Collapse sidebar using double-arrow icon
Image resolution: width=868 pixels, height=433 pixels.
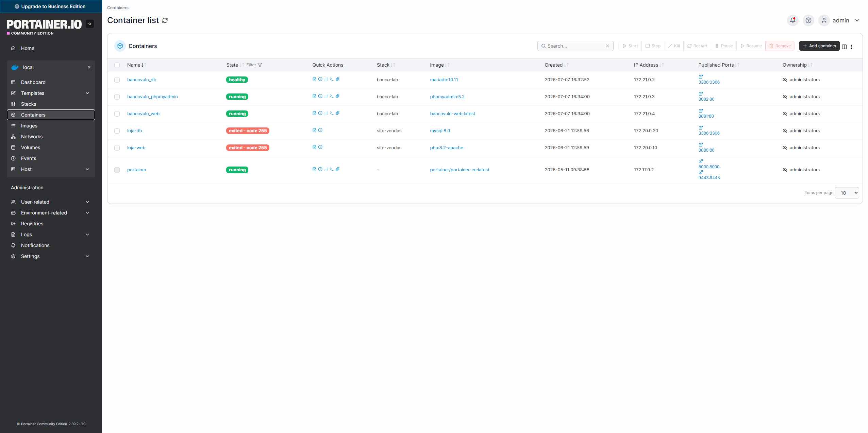click(x=90, y=24)
